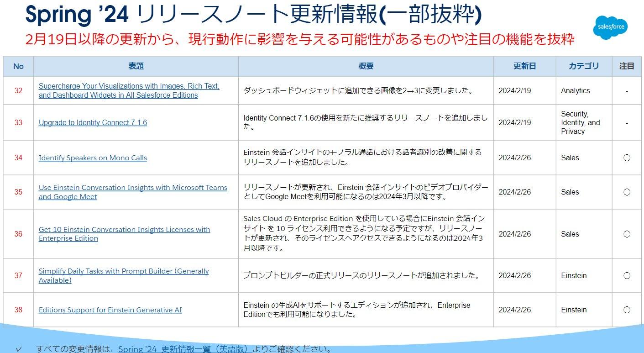Click the 注目 circle mark in row 37
644x353 pixels.
(x=627, y=275)
